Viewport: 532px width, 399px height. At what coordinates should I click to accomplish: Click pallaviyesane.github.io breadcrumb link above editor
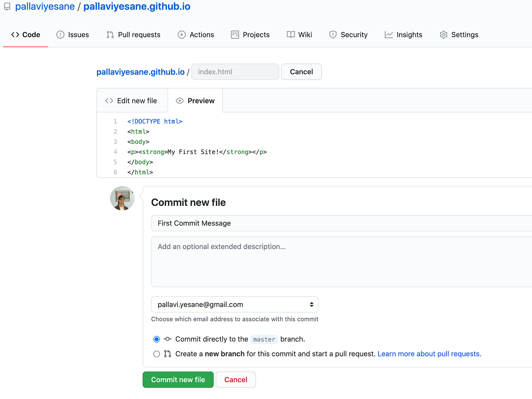[x=141, y=72]
